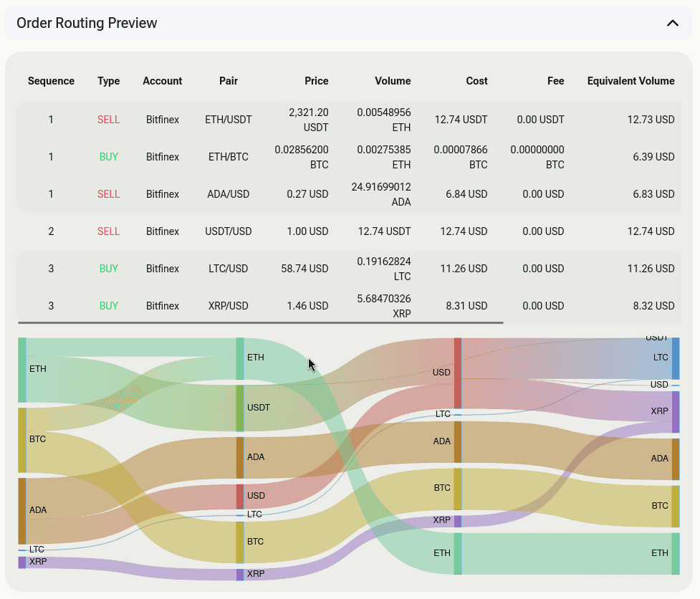The width and height of the screenshot is (700, 599).
Task: Click the Equivalent Volume column header
Action: pos(631,81)
